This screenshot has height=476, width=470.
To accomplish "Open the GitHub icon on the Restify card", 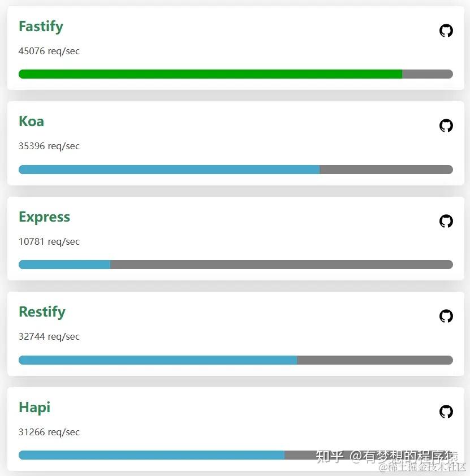I will point(446,316).
